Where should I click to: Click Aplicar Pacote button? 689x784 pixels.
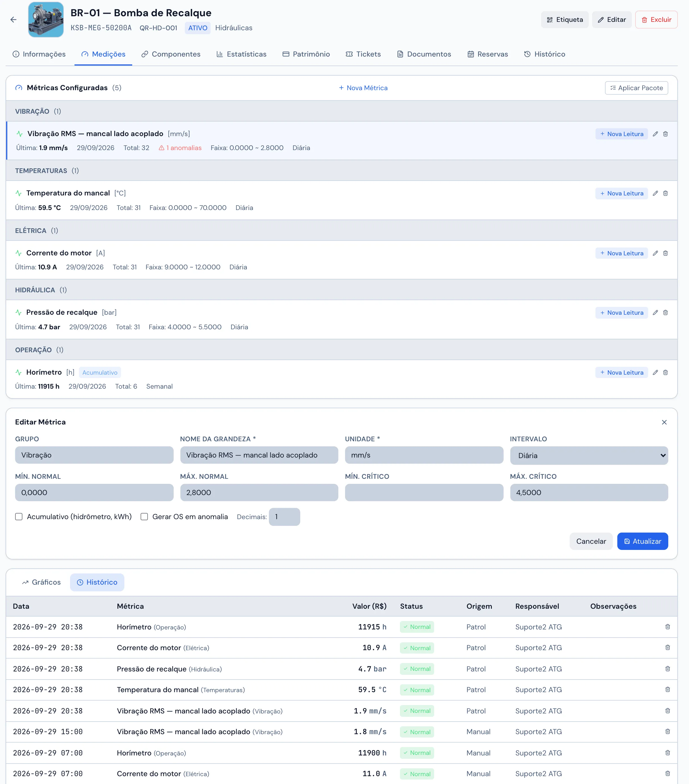click(636, 88)
